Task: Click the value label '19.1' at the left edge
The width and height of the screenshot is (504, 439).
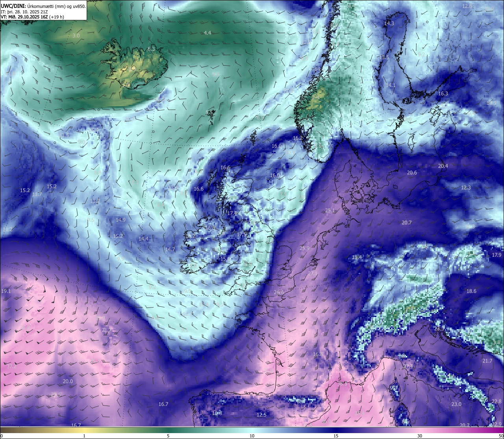Action: [6, 291]
